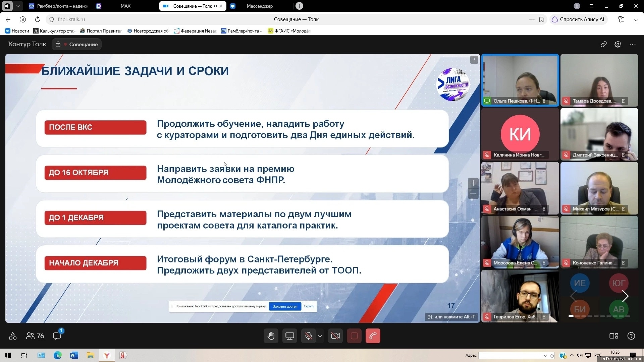This screenshot has width=644, height=362.
Task: Change the video layout view
Action: 614,336
